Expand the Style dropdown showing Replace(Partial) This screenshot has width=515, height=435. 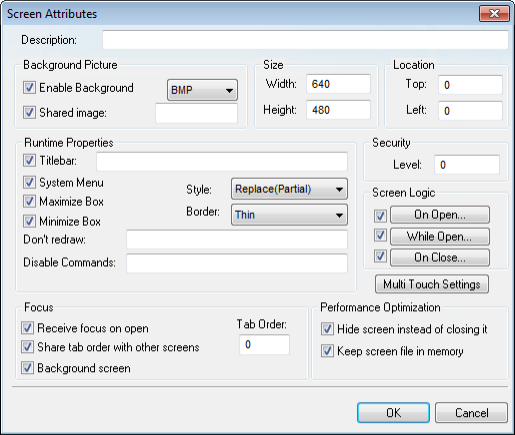tap(289, 189)
